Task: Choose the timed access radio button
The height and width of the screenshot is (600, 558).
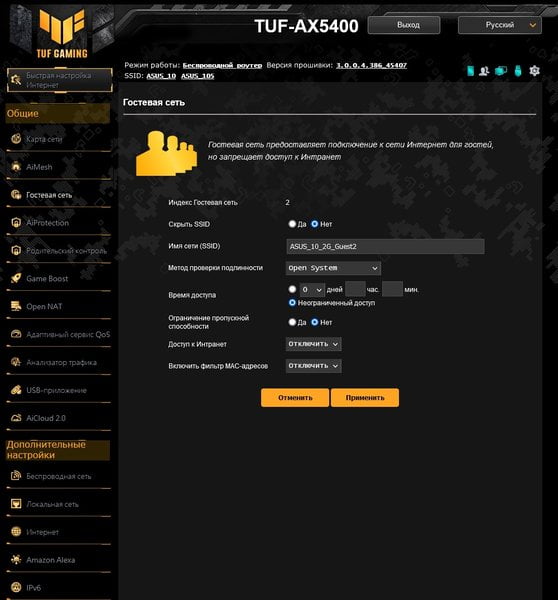Action: (x=292, y=289)
